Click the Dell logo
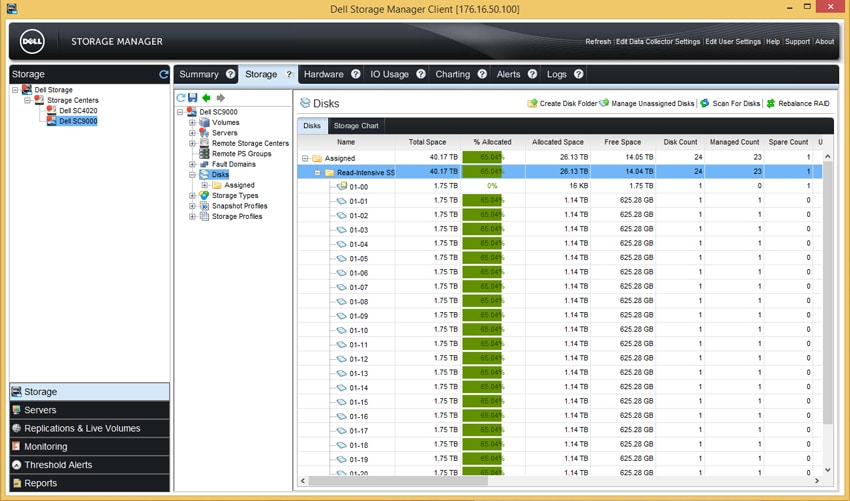The width and height of the screenshot is (850, 501). (x=32, y=42)
